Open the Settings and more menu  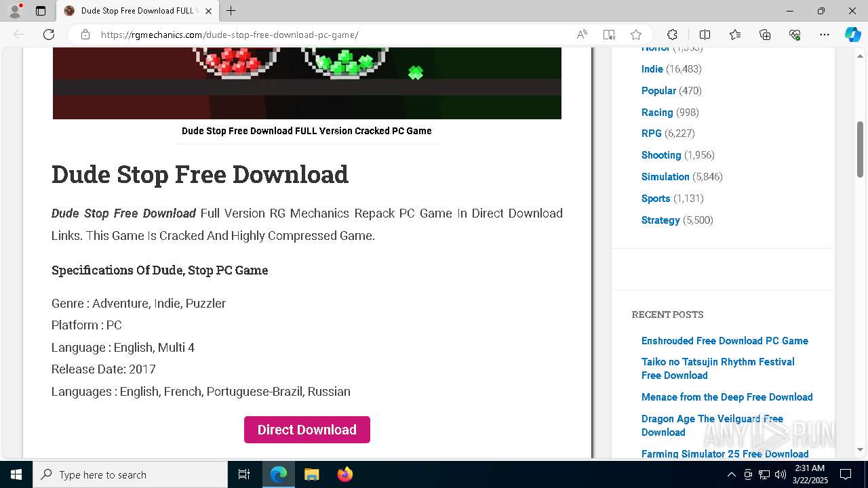point(825,35)
